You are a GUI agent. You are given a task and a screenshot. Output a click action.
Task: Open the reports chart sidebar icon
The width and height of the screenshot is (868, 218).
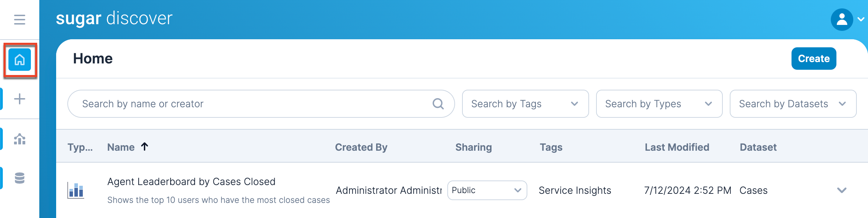pyautogui.click(x=20, y=139)
